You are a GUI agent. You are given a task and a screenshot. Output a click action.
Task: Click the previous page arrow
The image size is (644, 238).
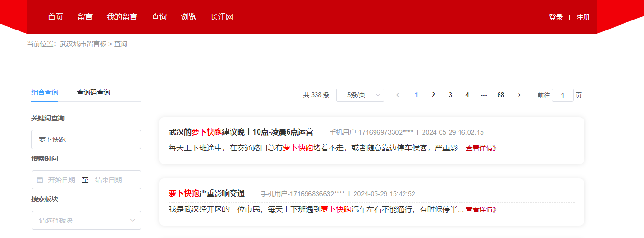click(x=398, y=95)
